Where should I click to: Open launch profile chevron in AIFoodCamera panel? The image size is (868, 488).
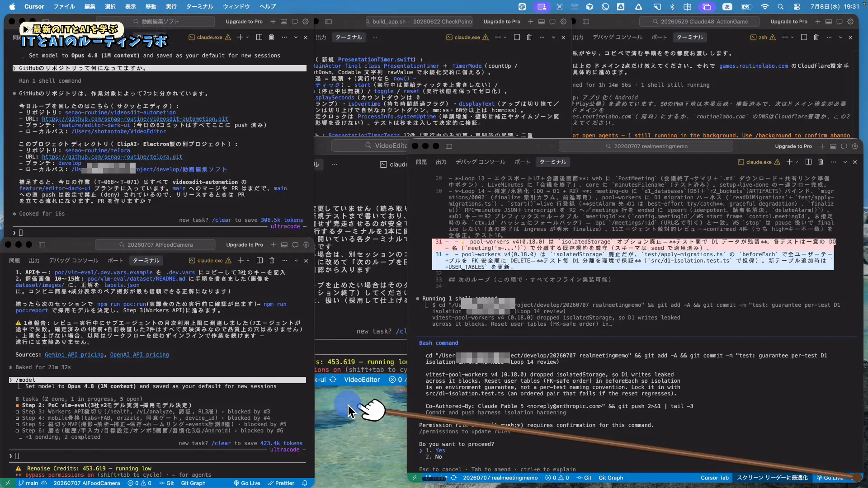click(248, 260)
